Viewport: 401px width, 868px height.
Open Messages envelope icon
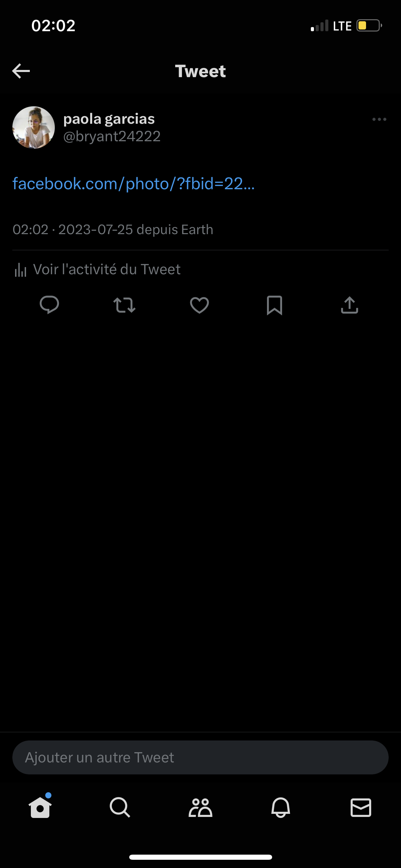[361, 807]
